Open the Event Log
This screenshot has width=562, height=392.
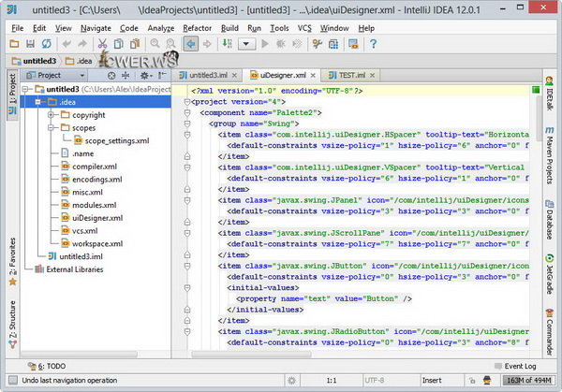[515, 366]
